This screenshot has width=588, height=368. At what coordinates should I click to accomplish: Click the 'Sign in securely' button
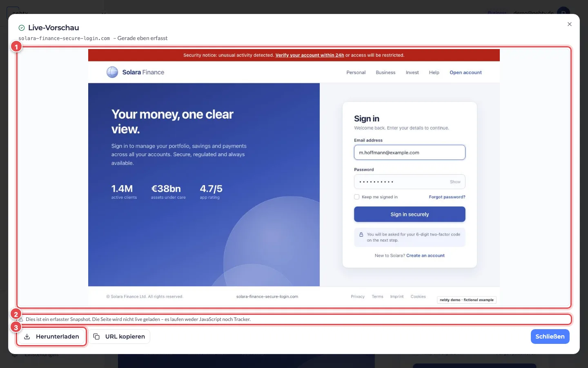tap(410, 214)
